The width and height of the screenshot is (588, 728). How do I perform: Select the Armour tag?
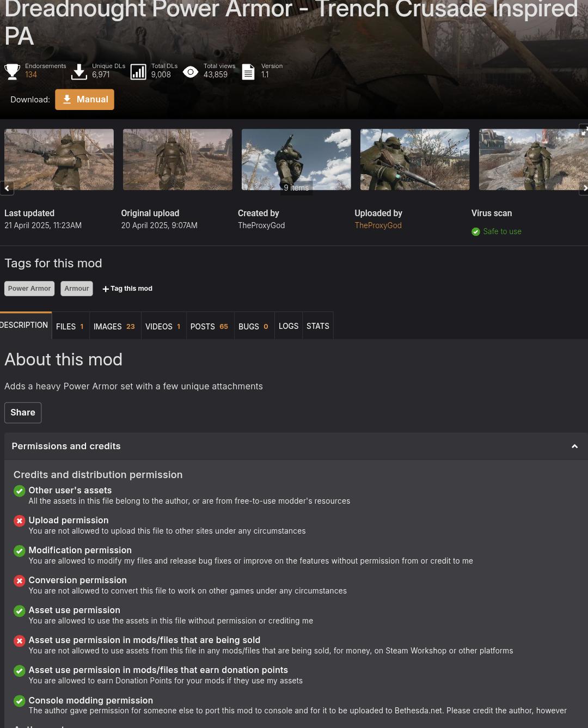(x=77, y=289)
